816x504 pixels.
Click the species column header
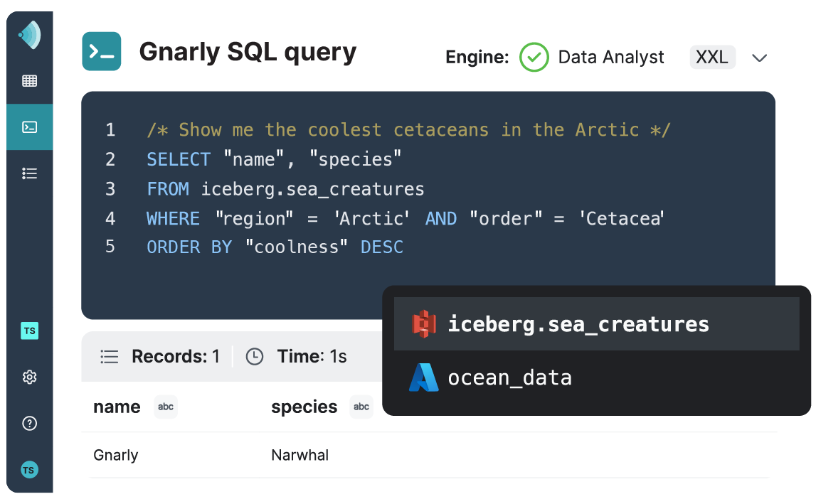304,407
